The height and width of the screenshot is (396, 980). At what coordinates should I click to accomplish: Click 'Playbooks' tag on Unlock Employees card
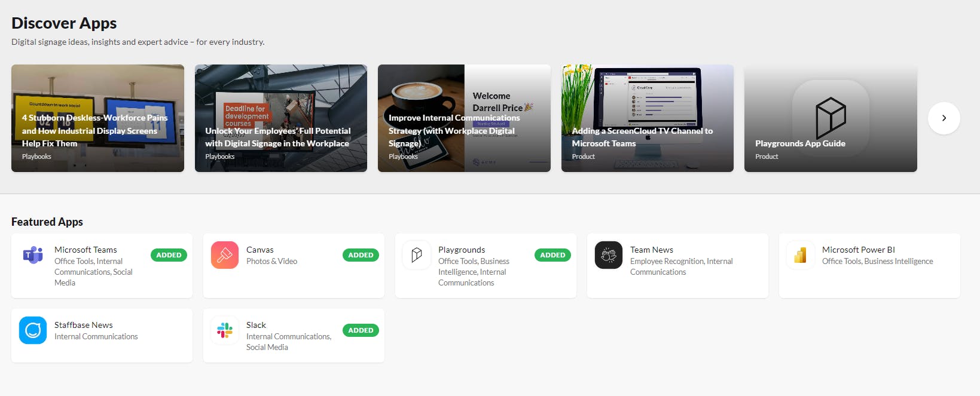coord(220,156)
